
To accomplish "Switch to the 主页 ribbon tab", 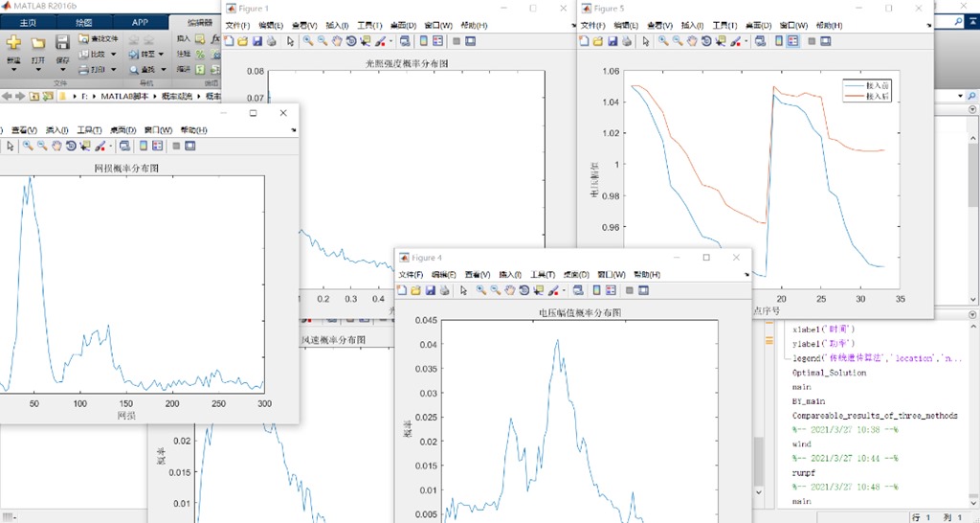I will (x=28, y=23).
